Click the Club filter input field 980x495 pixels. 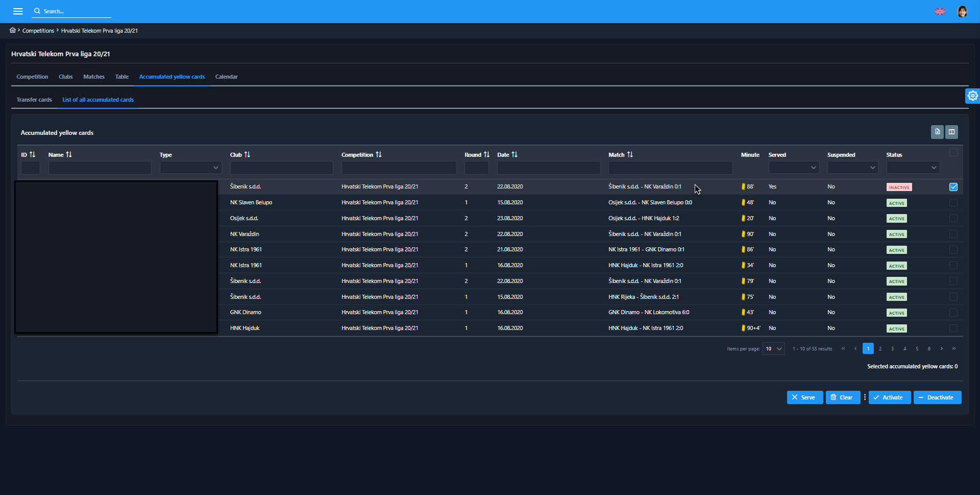(x=281, y=168)
